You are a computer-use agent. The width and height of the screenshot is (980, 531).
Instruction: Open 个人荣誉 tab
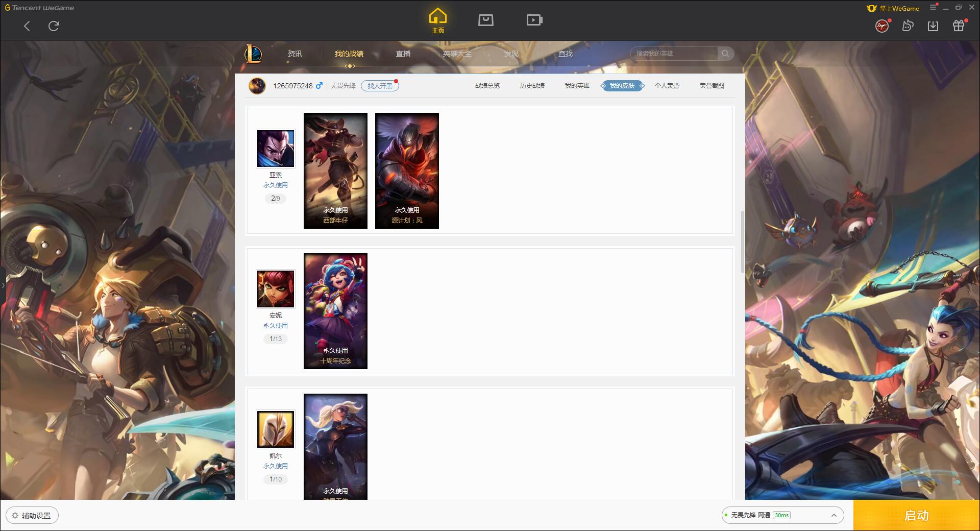point(667,86)
